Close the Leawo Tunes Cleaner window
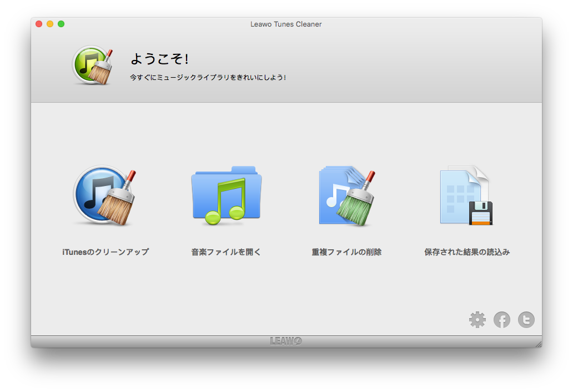 39,24
